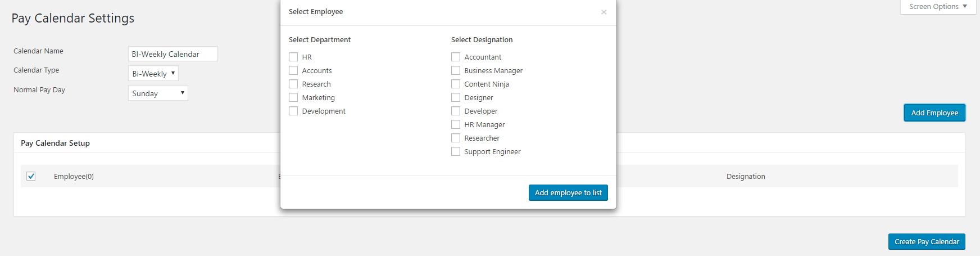The width and height of the screenshot is (980, 256).
Task: Click the Add Employee button
Action: point(934,113)
